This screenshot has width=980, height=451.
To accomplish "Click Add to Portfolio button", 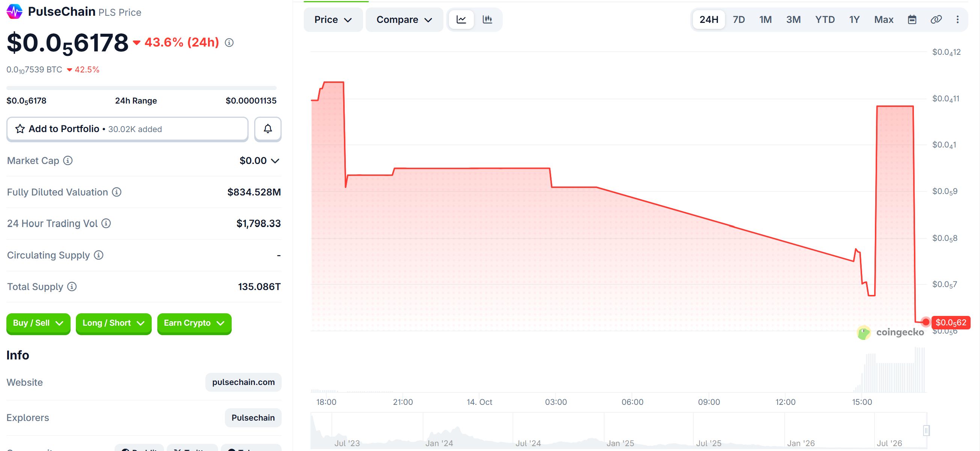I will [x=127, y=129].
